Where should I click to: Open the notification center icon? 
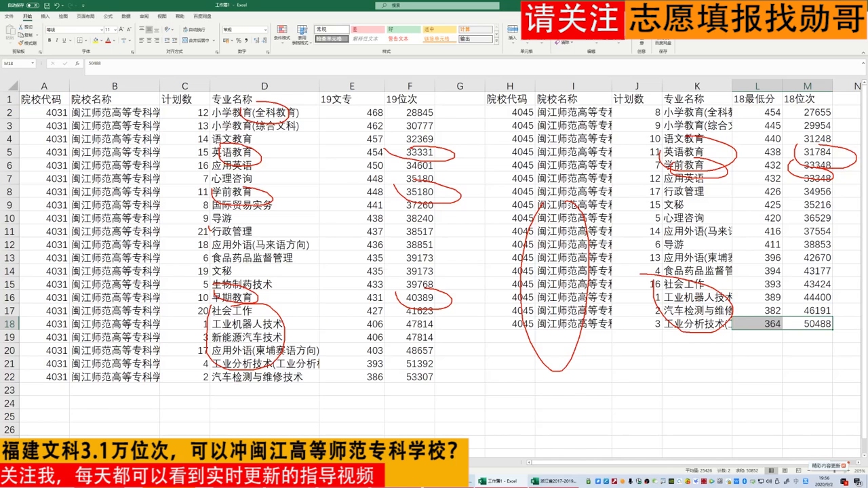[858, 482]
